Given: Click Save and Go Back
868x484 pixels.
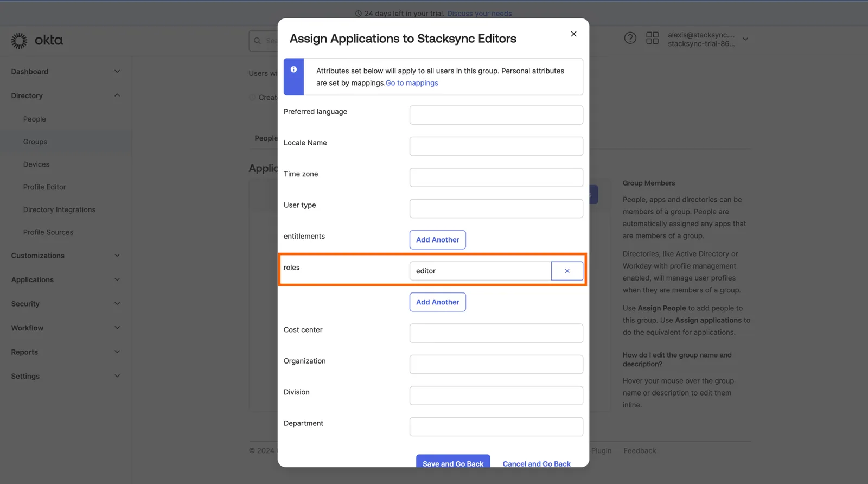Looking at the screenshot, I should 453,462.
